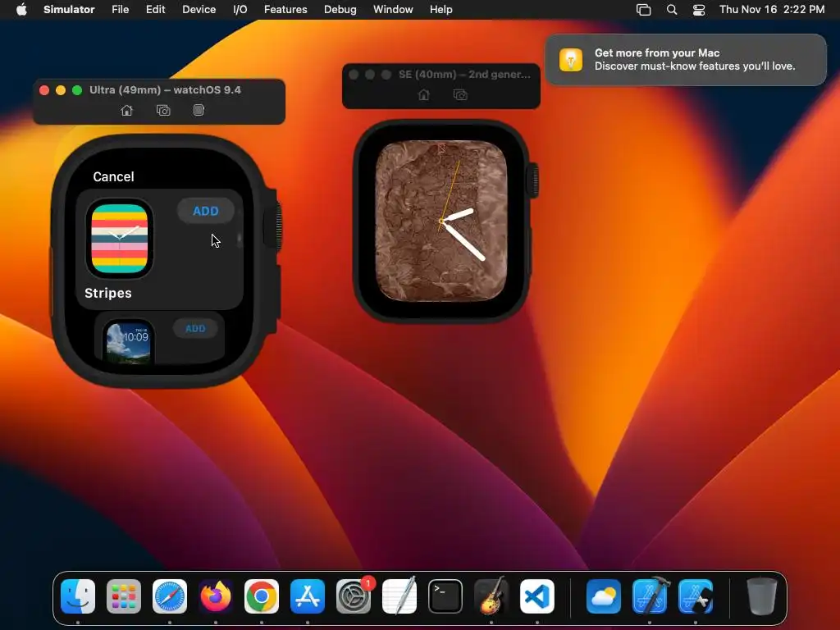Take screenshot in Ultra watch window
This screenshot has height=630, width=840.
click(x=163, y=111)
